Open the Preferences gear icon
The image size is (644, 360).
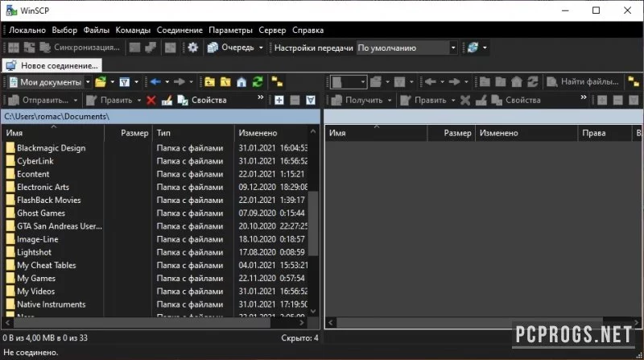pos(192,48)
